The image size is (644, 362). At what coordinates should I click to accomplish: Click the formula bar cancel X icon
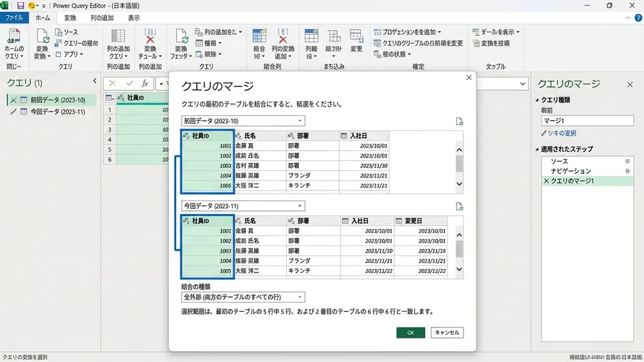(112, 84)
